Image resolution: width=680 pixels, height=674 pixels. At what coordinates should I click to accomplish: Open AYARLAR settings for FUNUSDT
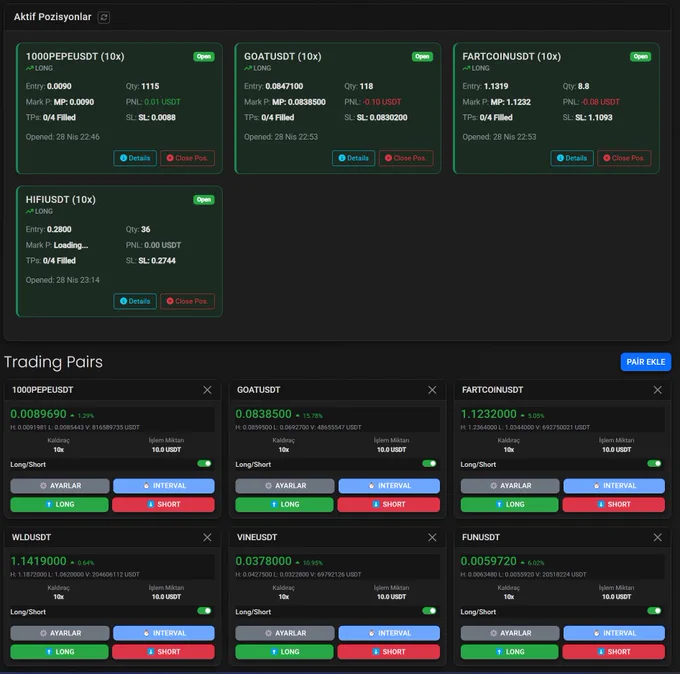(510, 633)
